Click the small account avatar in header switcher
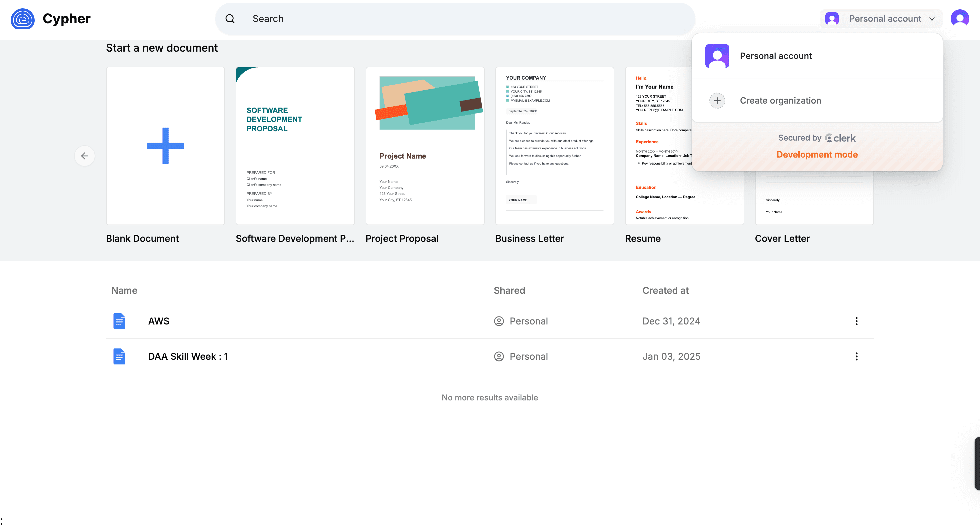 click(x=832, y=19)
